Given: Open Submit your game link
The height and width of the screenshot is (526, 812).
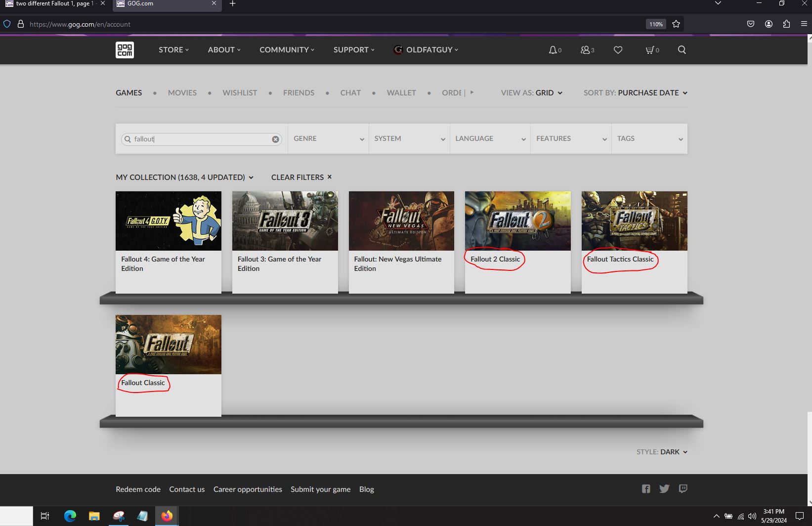Looking at the screenshot, I should pos(320,489).
